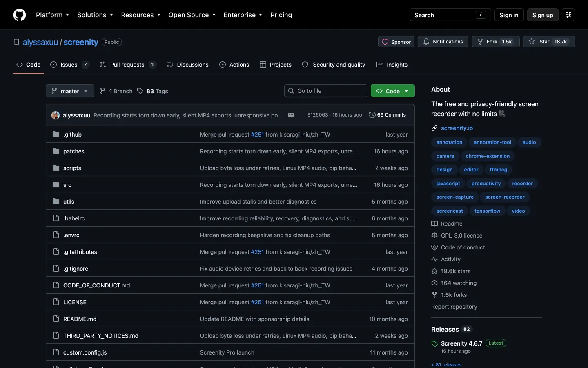Expand the Open Source menu
Viewport: 588px width, 368px height.
pyautogui.click(x=192, y=15)
